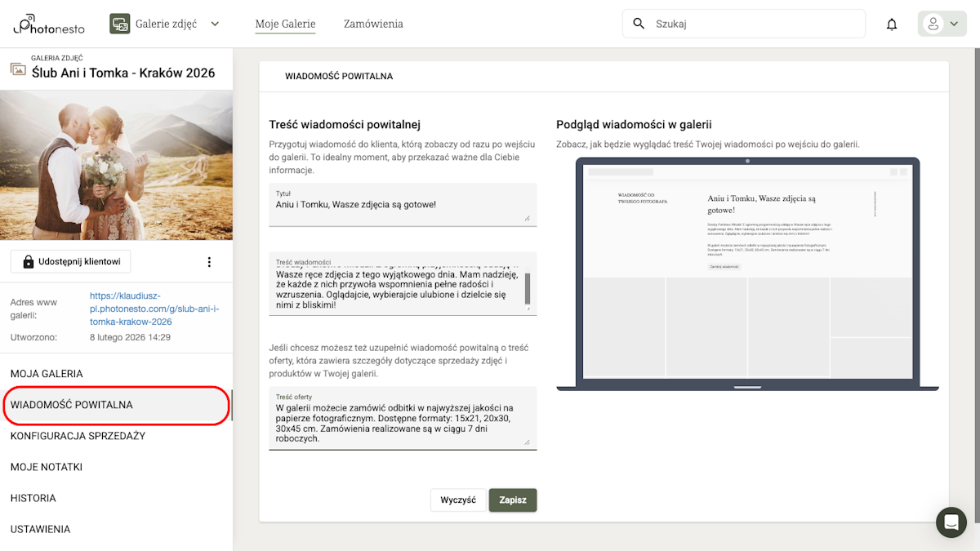Viewport: 980px width, 551px height.
Task: Click inside the Tytuł input field
Action: (x=403, y=204)
